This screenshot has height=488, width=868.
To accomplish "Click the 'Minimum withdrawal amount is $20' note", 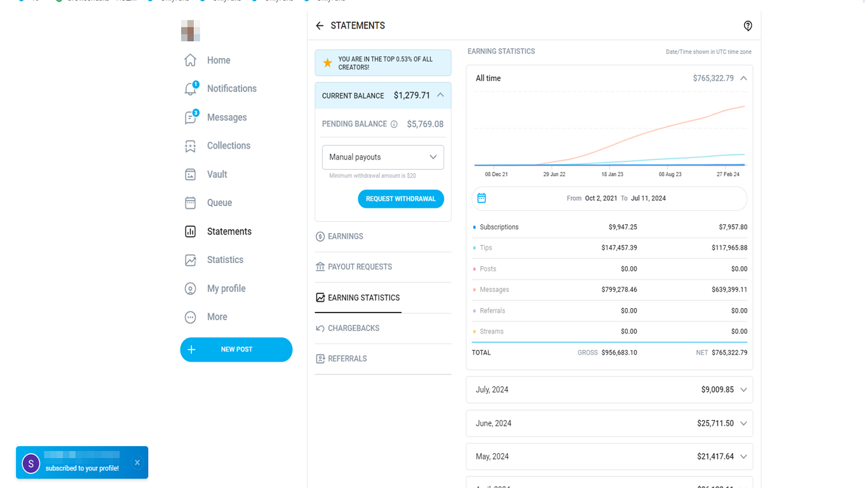I will click(372, 176).
